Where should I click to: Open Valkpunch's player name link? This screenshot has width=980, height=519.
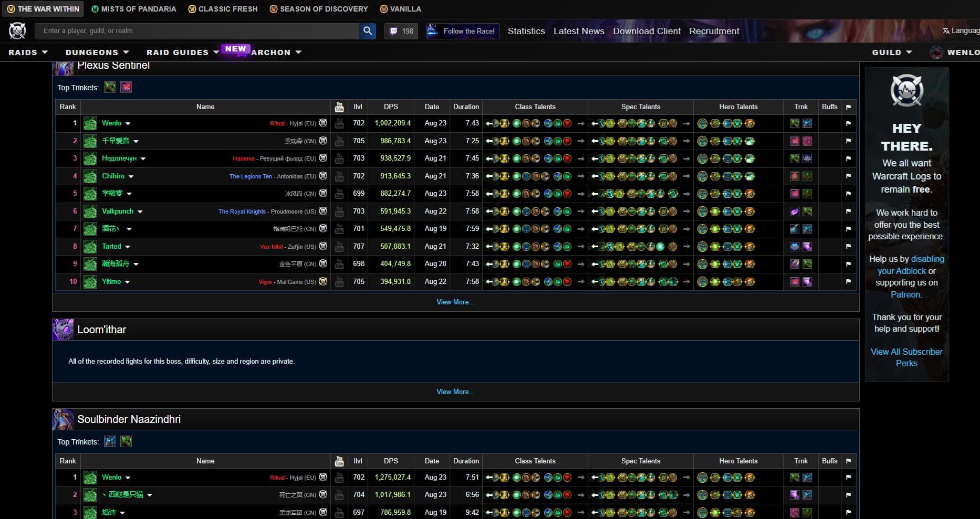tap(118, 211)
